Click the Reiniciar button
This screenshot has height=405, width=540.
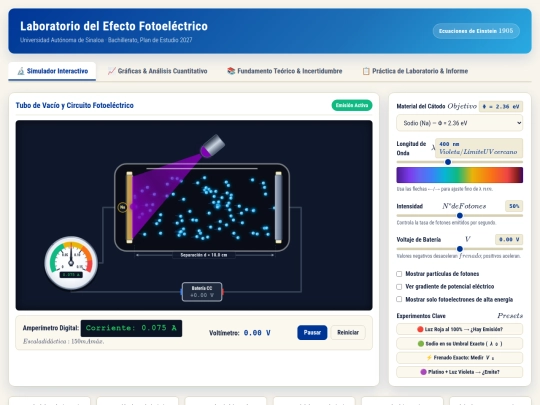tap(348, 333)
